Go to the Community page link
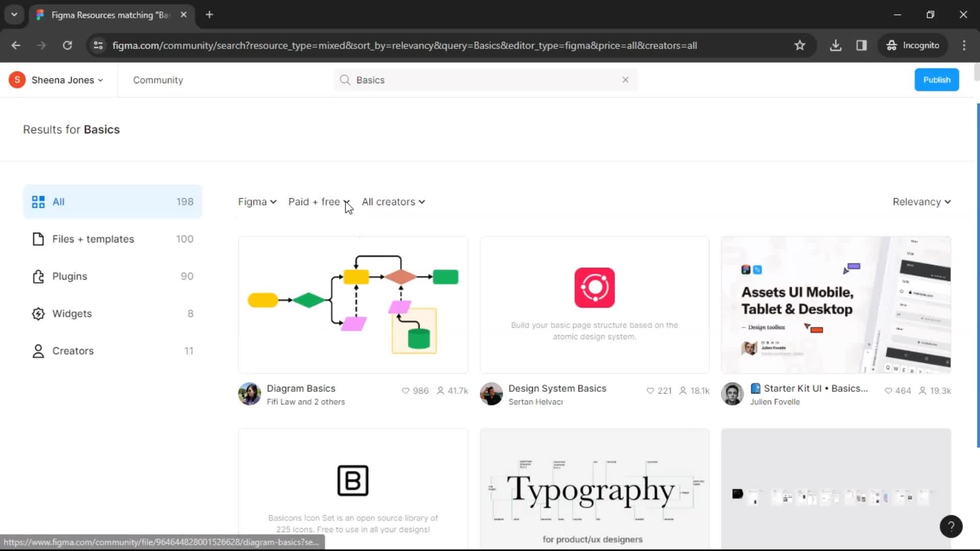 (x=158, y=80)
